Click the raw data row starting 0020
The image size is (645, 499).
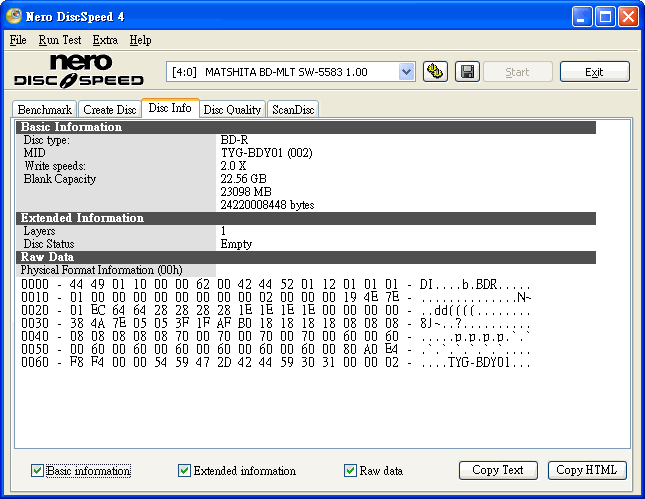[x=276, y=310]
